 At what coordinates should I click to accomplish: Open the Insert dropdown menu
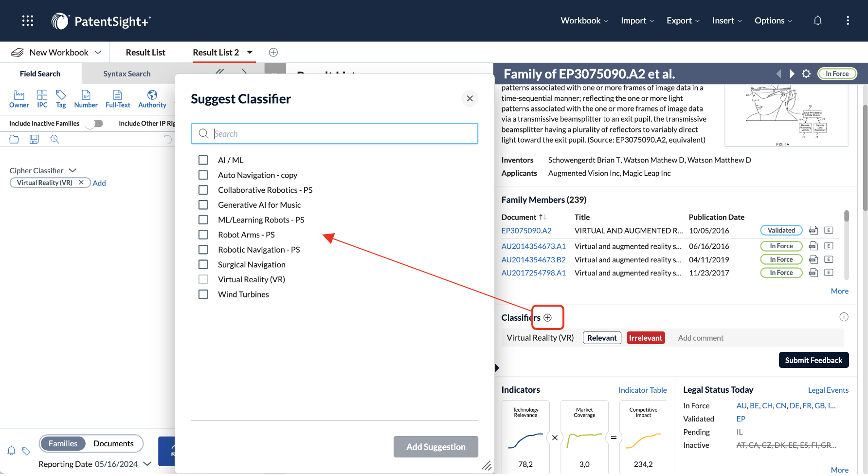tap(727, 20)
